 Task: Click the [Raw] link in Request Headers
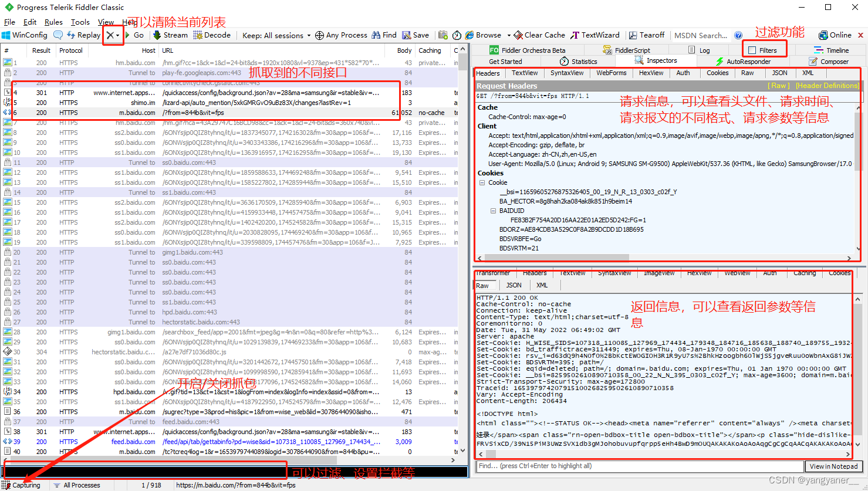click(779, 86)
